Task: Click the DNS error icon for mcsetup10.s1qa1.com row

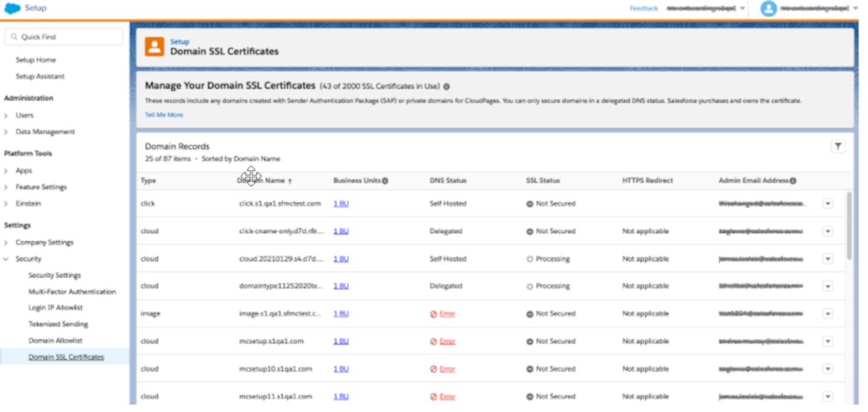Action: tap(433, 369)
